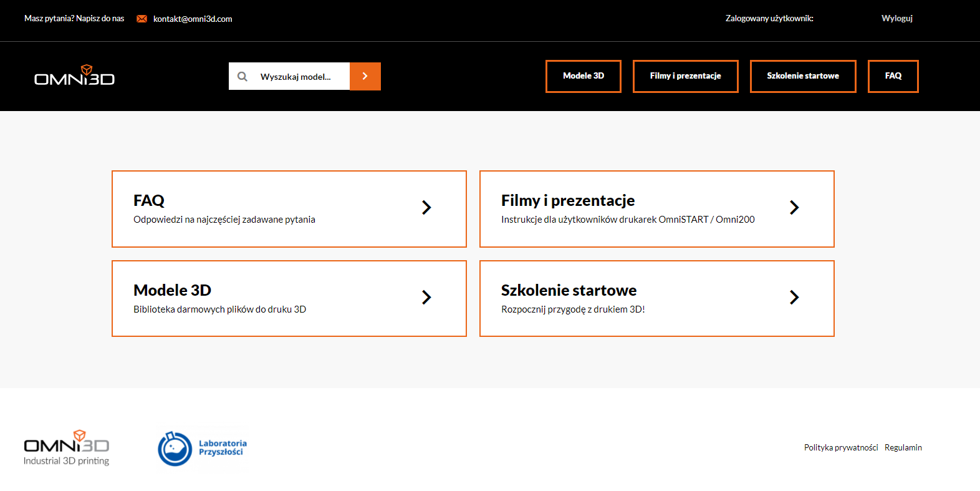Open the footer OMNI3D Industrial 3D printing logo
This screenshot has height=491, width=980.
[67, 448]
